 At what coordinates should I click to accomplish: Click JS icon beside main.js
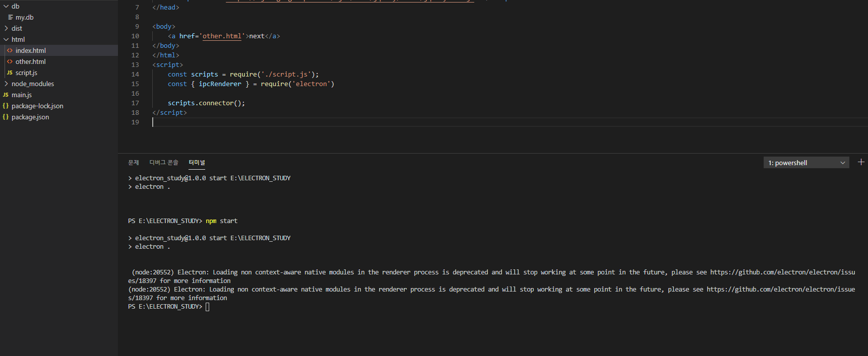click(6, 95)
